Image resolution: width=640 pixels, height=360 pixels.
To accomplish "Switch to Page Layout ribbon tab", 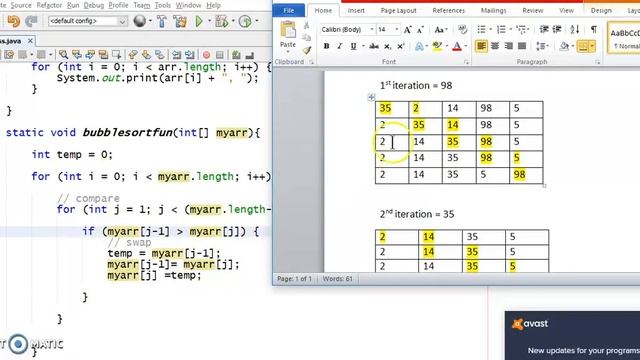I will click(398, 11).
